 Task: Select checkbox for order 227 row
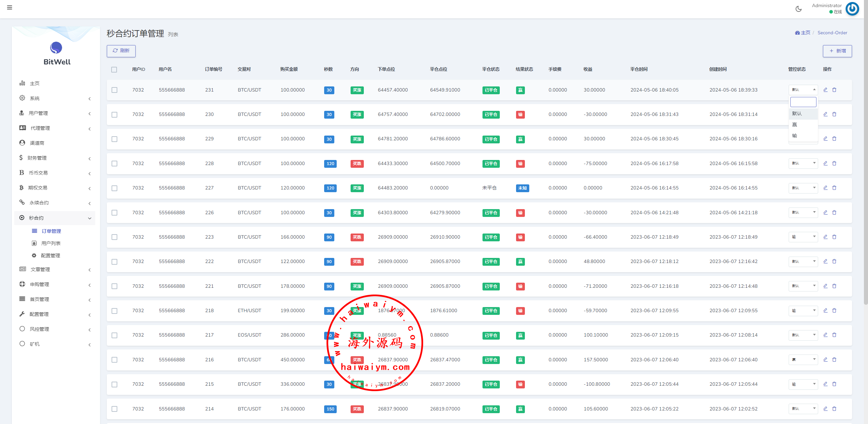click(x=115, y=188)
